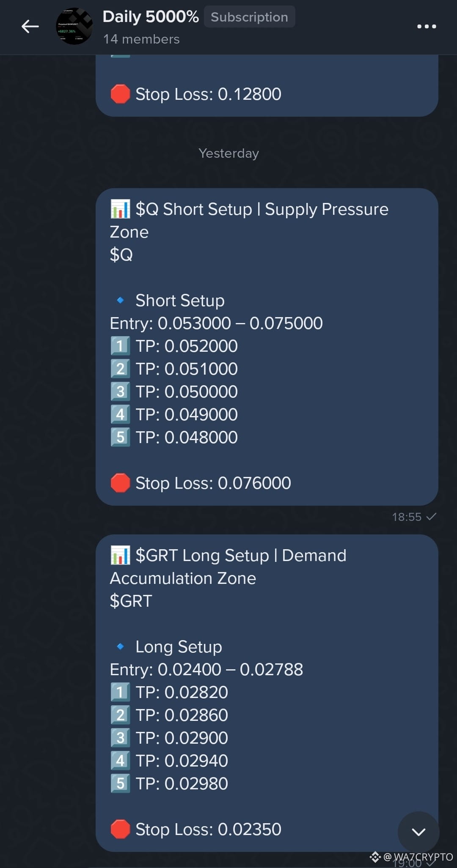The width and height of the screenshot is (457, 868).
Task: Tap the scroll-to-bottom chevron button
Action: point(418,832)
